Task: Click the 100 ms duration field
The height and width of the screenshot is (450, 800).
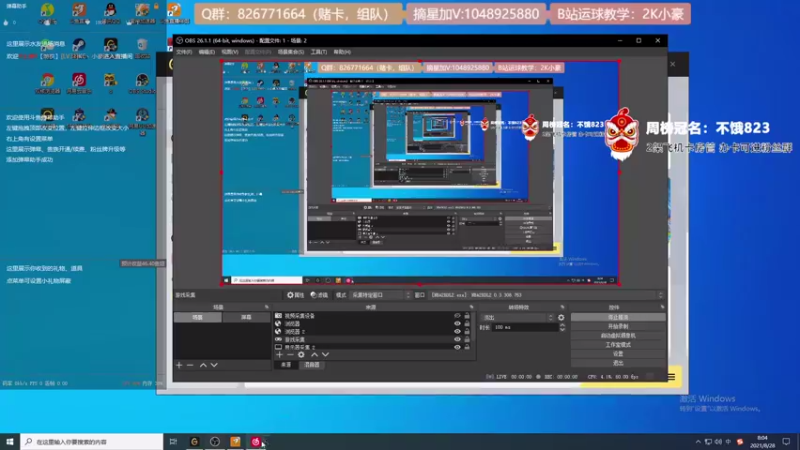Action: tap(524, 328)
